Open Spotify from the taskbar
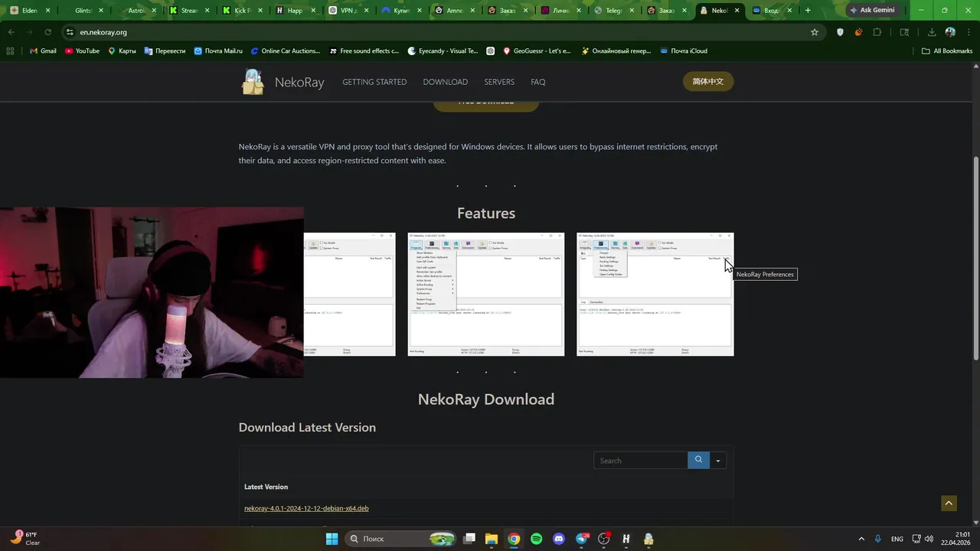Viewport: 980px width, 551px height. [x=536, y=539]
